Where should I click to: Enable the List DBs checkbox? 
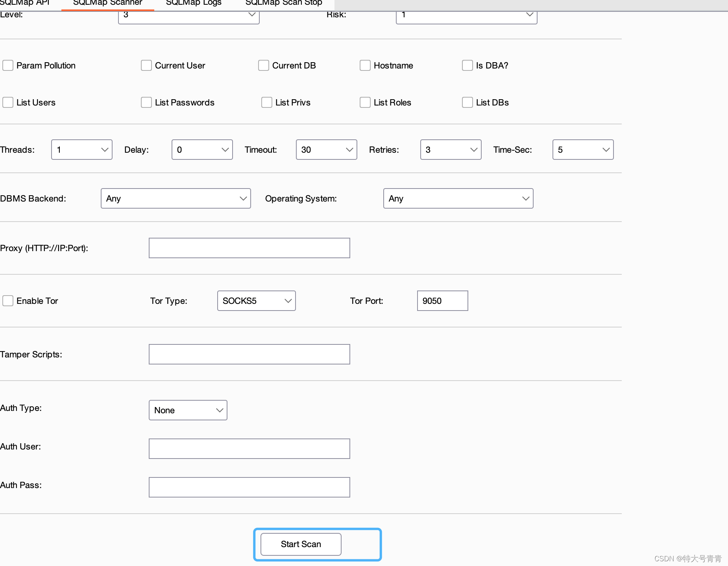click(x=467, y=102)
